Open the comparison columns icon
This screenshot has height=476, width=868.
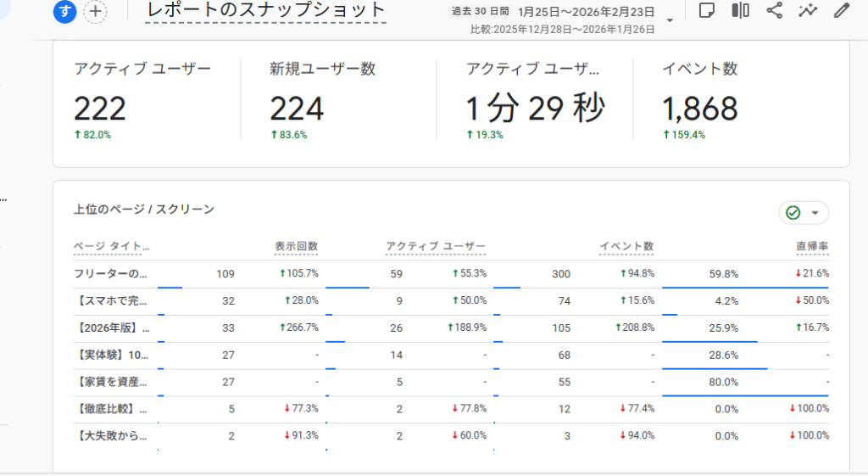(740, 10)
